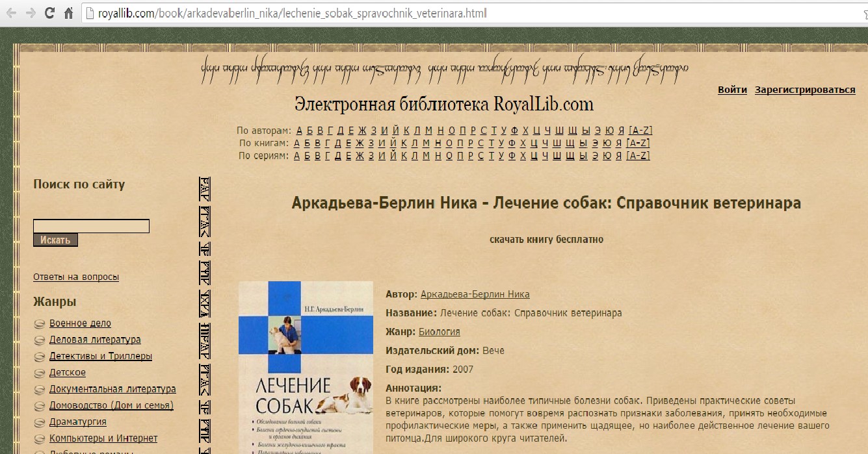Click the Военное дело genre bullet icon
This screenshot has height=454, width=868.
(x=39, y=323)
